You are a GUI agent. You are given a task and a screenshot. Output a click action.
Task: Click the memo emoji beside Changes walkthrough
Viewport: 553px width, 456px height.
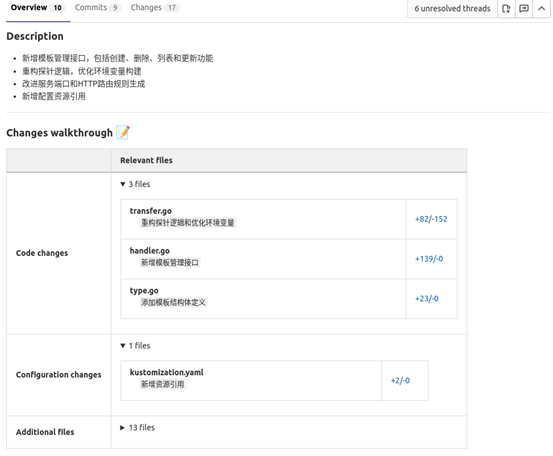(123, 133)
